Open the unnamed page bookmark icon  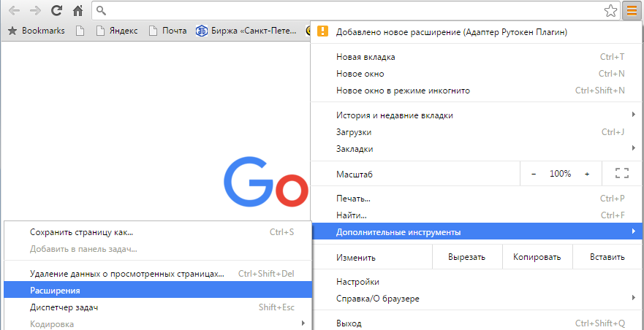(x=80, y=31)
